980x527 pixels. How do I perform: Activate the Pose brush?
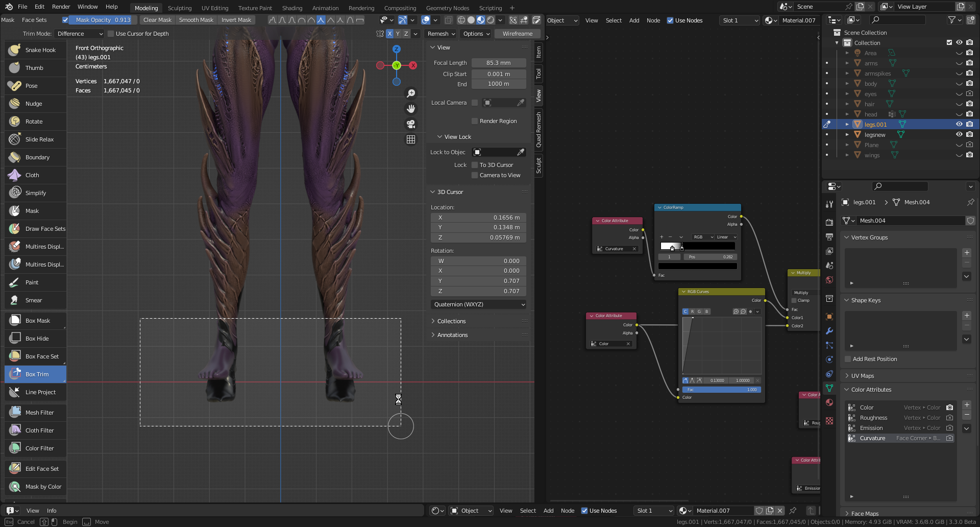click(35, 86)
